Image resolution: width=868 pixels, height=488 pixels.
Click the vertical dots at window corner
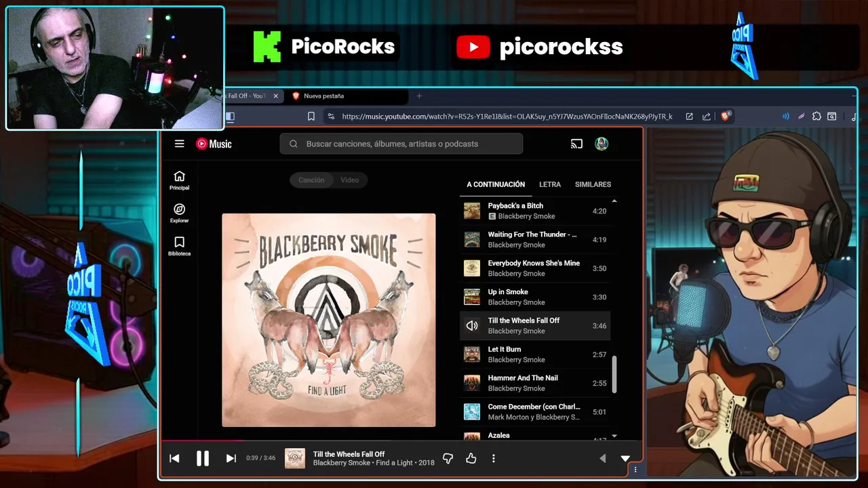[635, 469]
